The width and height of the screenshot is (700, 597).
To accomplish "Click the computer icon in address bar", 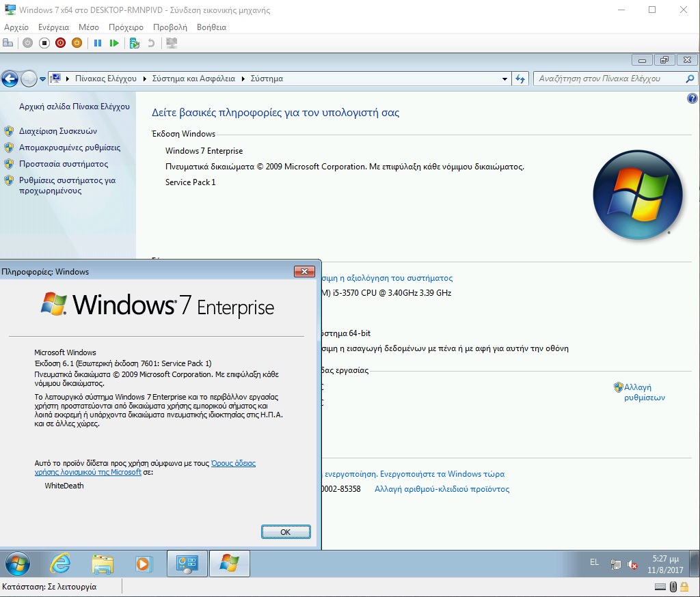I will pyautogui.click(x=56, y=79).
